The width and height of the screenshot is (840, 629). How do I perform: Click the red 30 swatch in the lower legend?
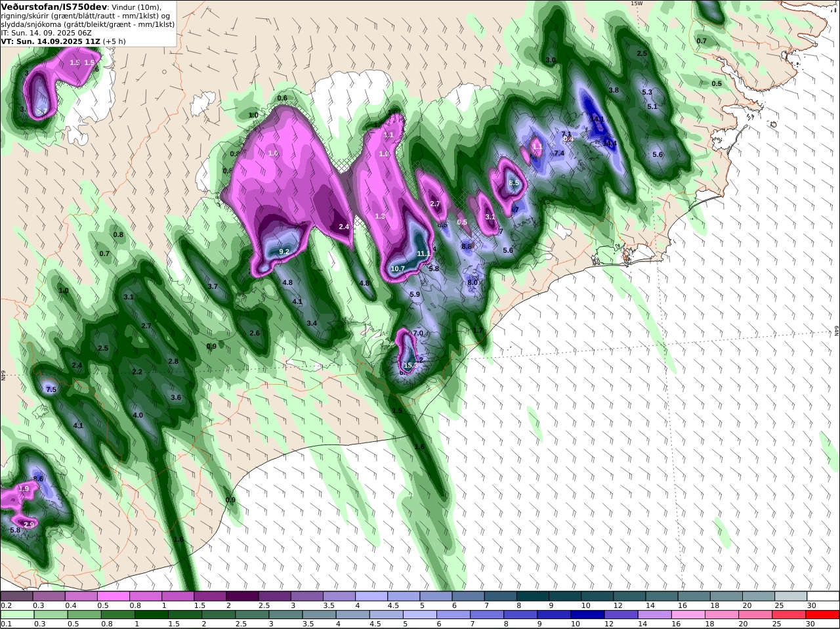tap(823, 615)
